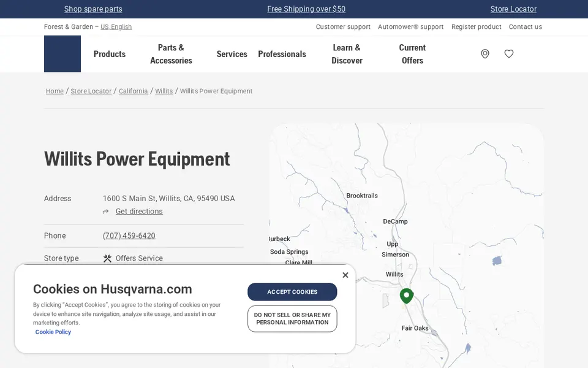Click the Get directions arrow icon

tap(106, 212)
